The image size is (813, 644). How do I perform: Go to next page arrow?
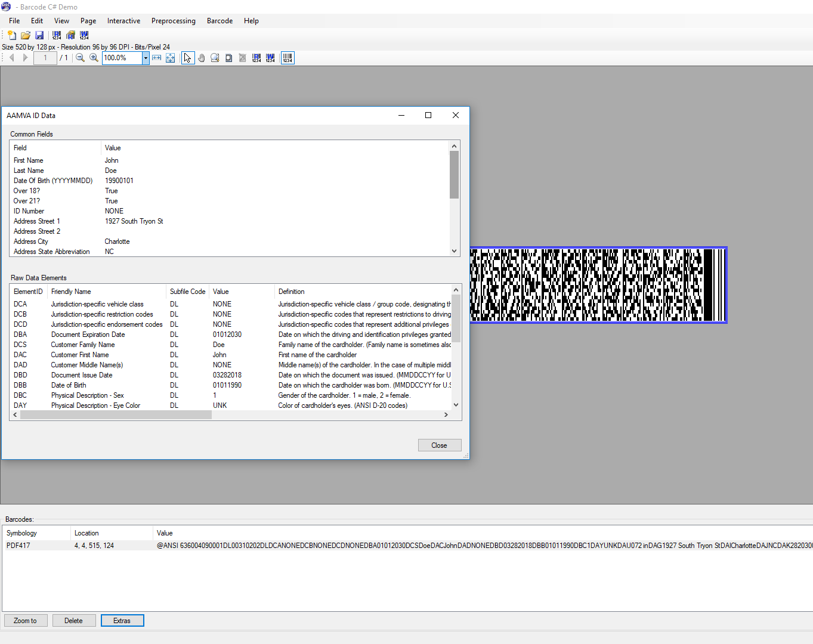pos(25,58)
